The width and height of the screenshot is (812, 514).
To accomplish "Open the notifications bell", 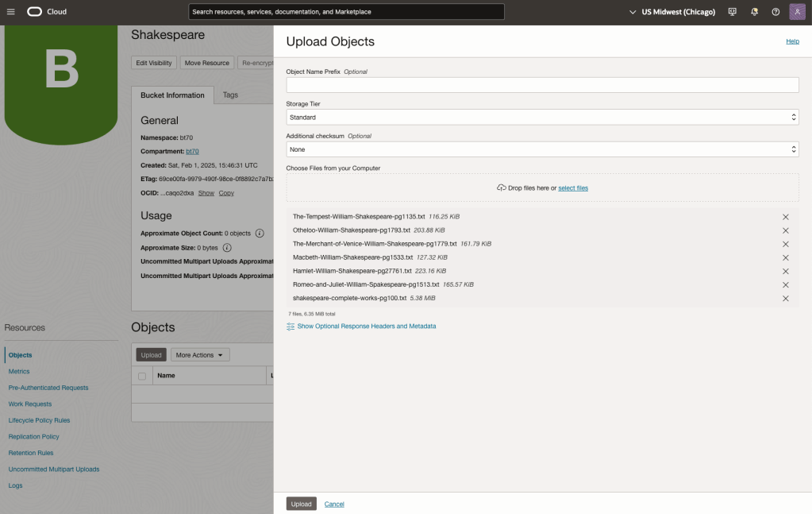I will tap(754, 12).
